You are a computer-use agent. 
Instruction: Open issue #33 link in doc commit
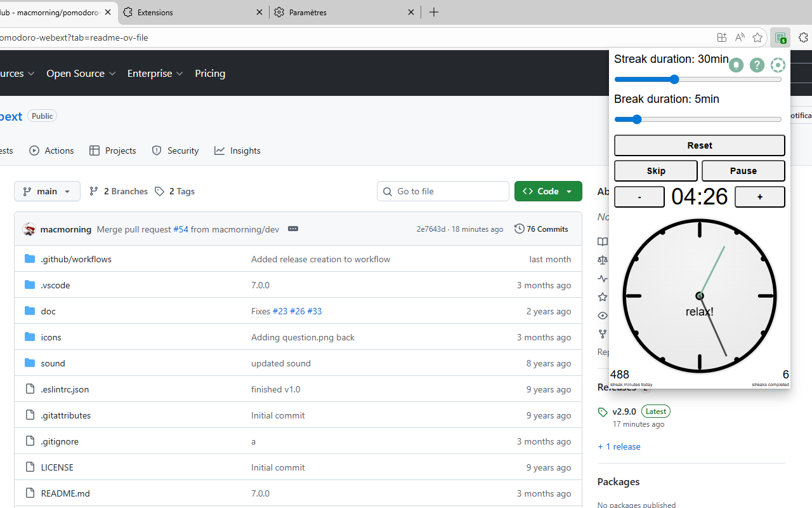315,311
